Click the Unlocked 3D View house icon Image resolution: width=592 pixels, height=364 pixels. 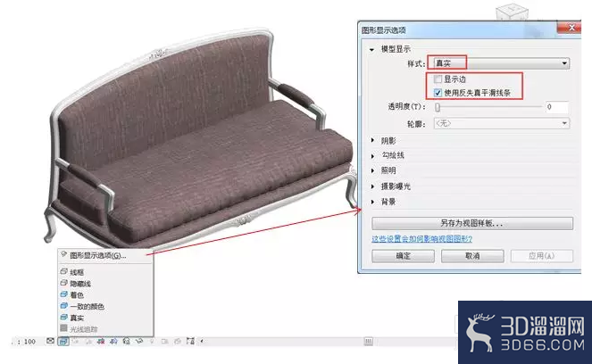(127, 342)
